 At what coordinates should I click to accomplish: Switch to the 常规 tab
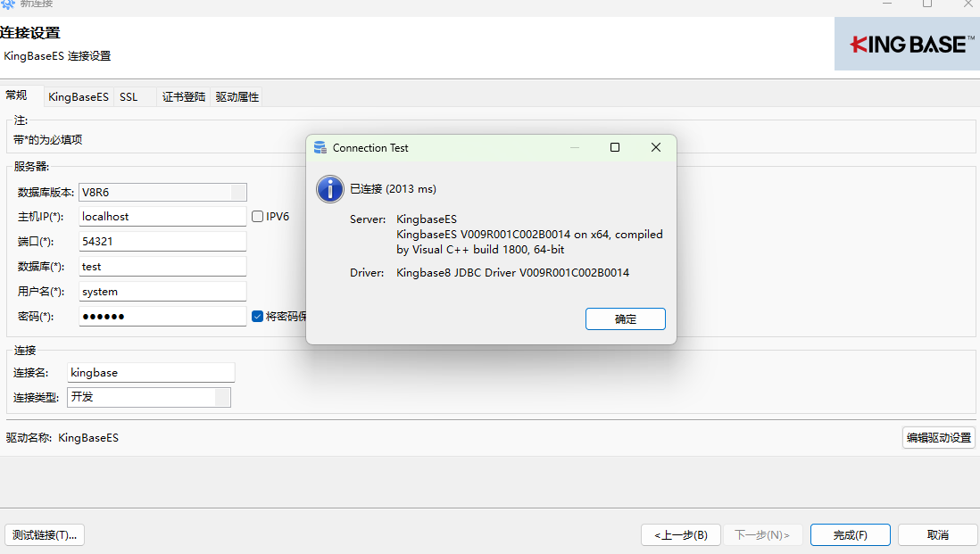pos(16,95)
